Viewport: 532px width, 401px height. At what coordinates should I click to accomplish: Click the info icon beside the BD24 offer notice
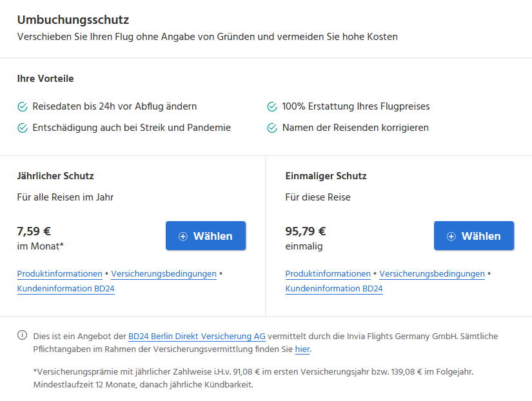pos(22,335)
